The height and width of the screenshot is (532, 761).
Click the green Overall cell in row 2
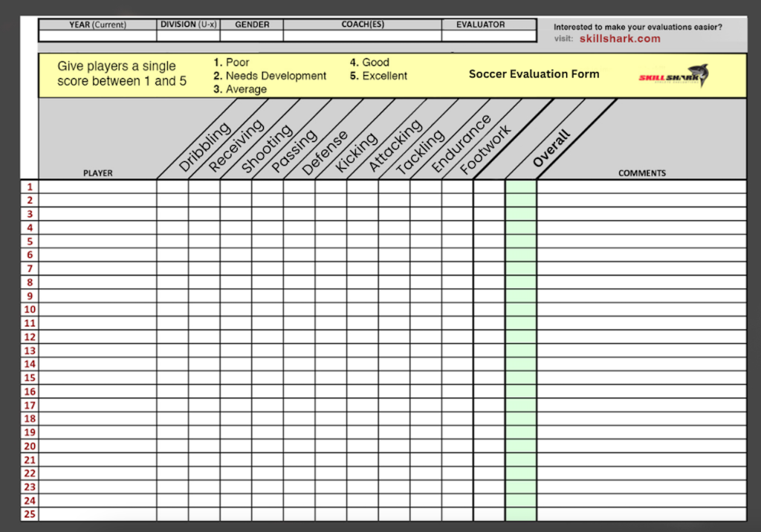(x=521, y=201)
